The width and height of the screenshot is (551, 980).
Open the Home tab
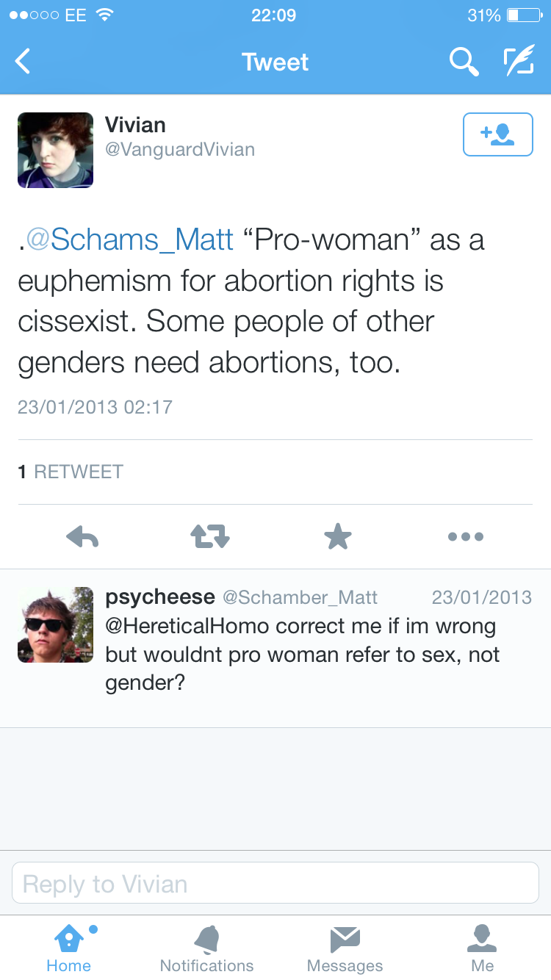coord(68,948)
